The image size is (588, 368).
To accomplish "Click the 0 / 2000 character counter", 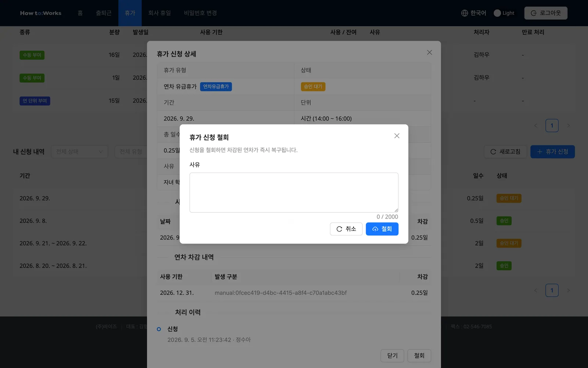I will [x=387, y=217].
